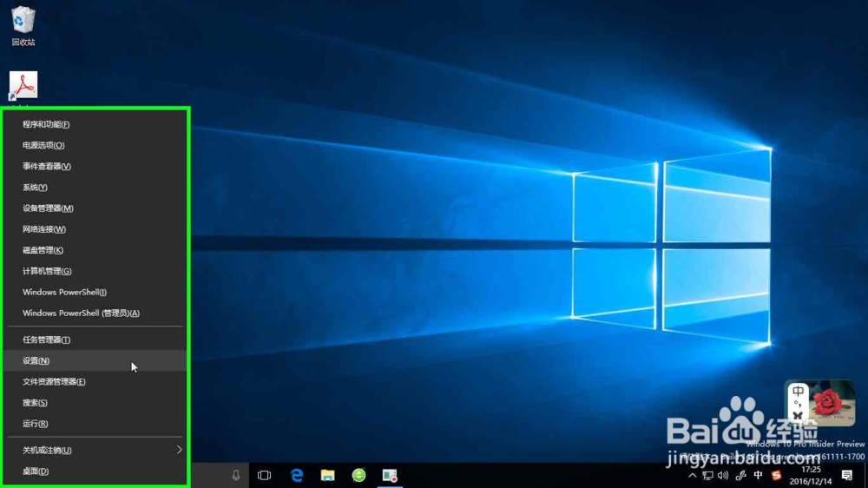Viewport: 868px width, 488px height.
Task: Open the Sogou input tray icon
Action: (x=776, y=475)
